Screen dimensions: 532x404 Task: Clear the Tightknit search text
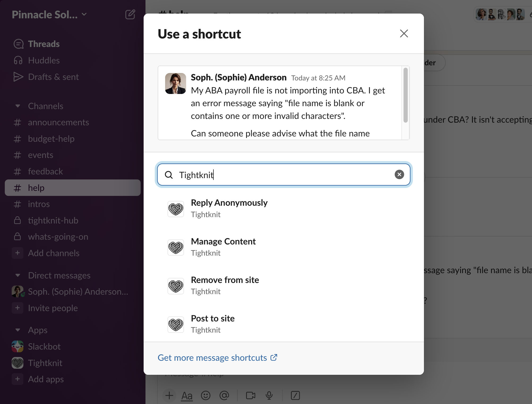coord(399,175)
